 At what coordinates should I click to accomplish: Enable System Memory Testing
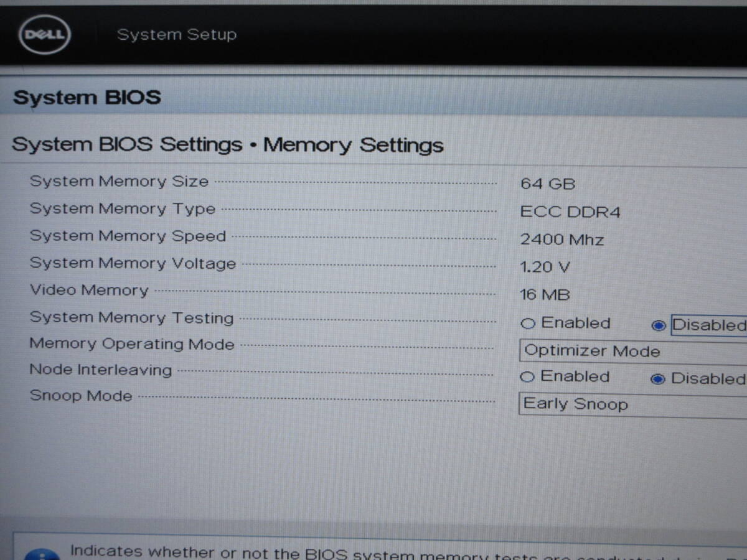[x=528, y=324]
